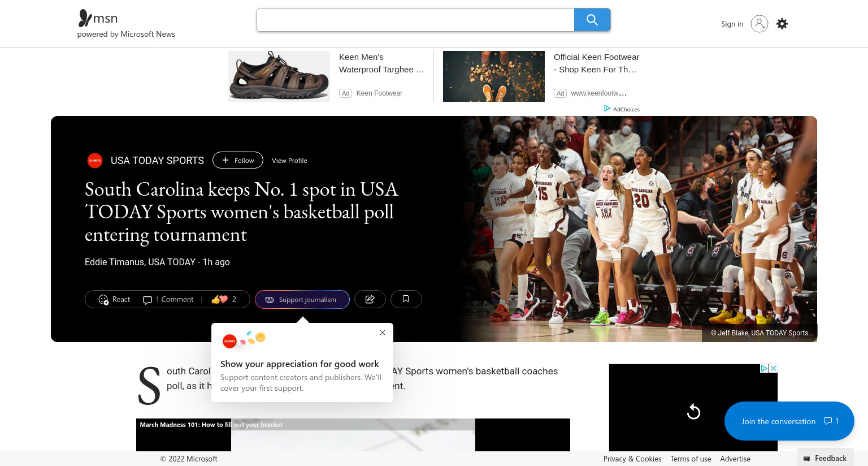Open View Profile link
The width and height of the screenshot is (868, 466).
click(289, 161)
